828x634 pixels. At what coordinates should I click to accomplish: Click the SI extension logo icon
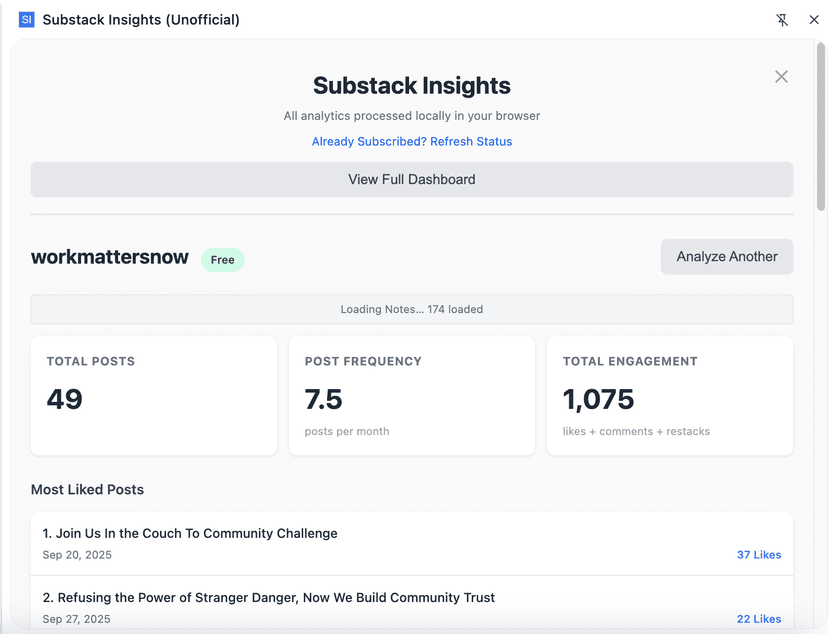(26, 19)
